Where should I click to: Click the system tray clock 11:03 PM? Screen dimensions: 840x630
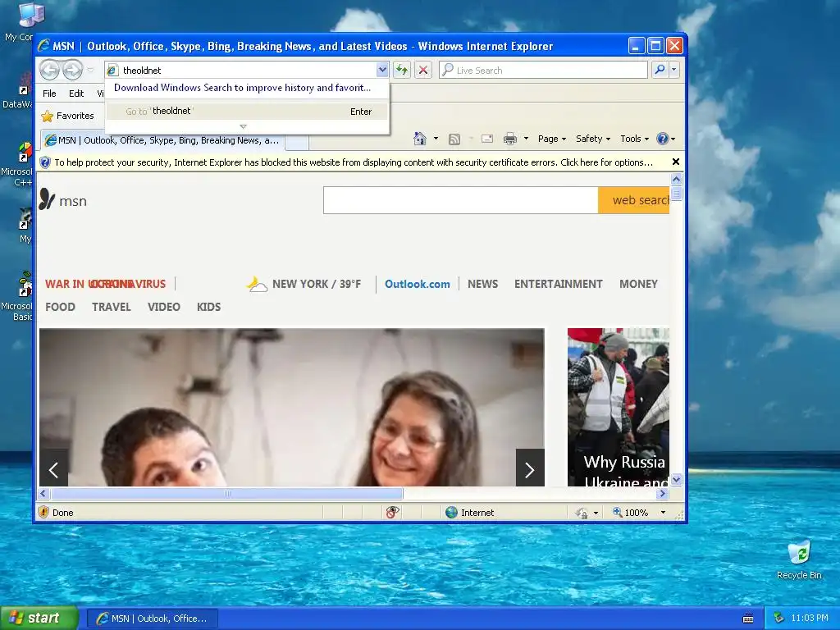pyautogui.click(x=810, y=619)
